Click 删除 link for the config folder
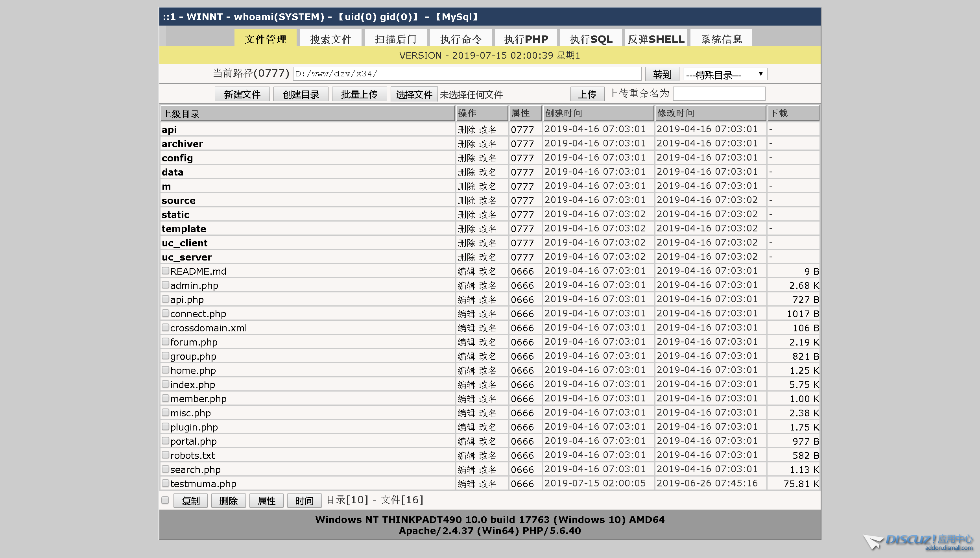Screen dimensions: 980x558 (x=466, y=158)
